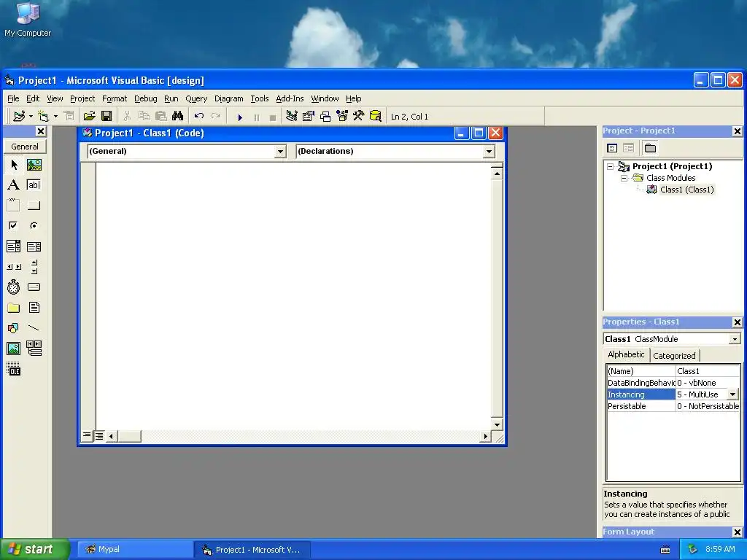Open Properties Window from toolbar
747x560 pixels.
pos(309,116)
